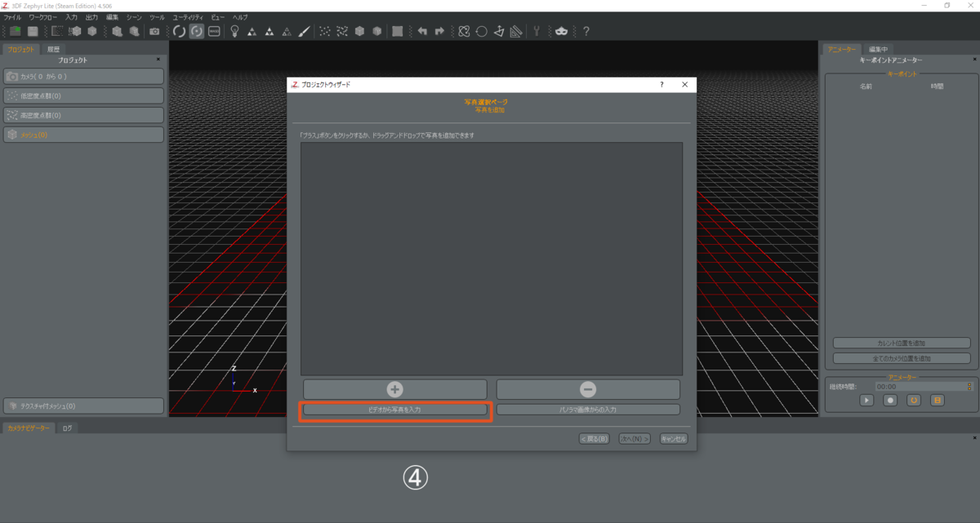Show dense point cloud toolbar icon

(342, 31)
